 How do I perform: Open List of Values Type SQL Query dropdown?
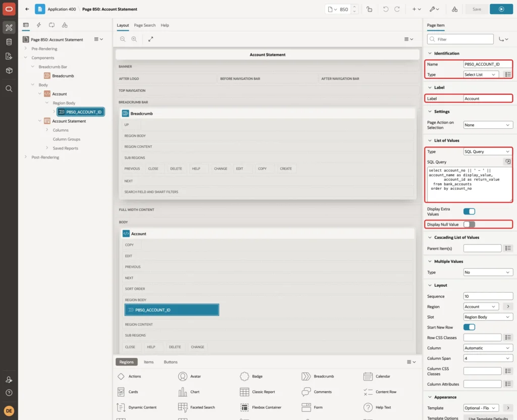(x=488, y=151)
